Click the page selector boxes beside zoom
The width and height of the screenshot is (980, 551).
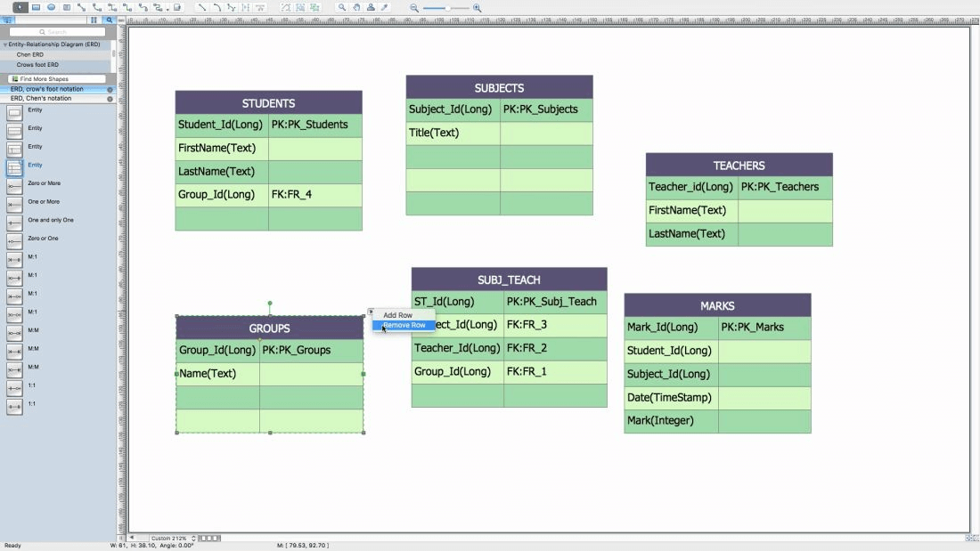point(209,538)
